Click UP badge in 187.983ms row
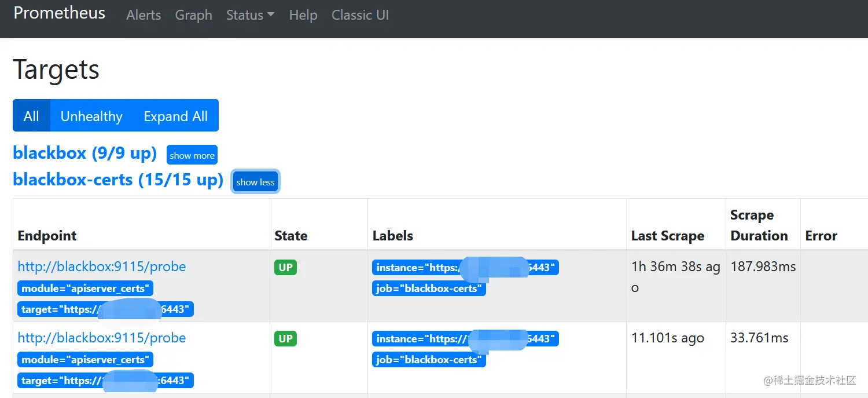This screenshot has width=868, height=398. pos(285,268)
